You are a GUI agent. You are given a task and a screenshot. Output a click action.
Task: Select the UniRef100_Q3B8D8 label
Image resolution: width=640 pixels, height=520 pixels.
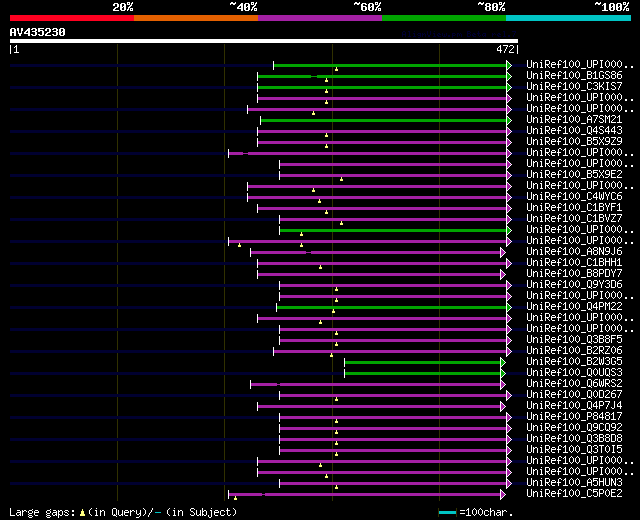coord(574,439)
